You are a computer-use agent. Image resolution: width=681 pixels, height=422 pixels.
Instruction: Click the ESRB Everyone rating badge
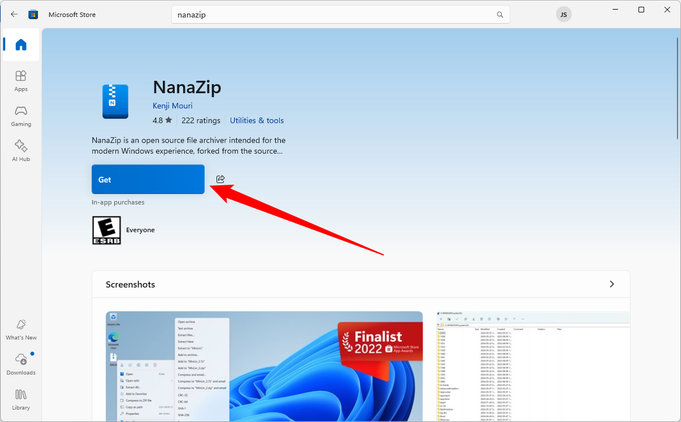(106, 230)
